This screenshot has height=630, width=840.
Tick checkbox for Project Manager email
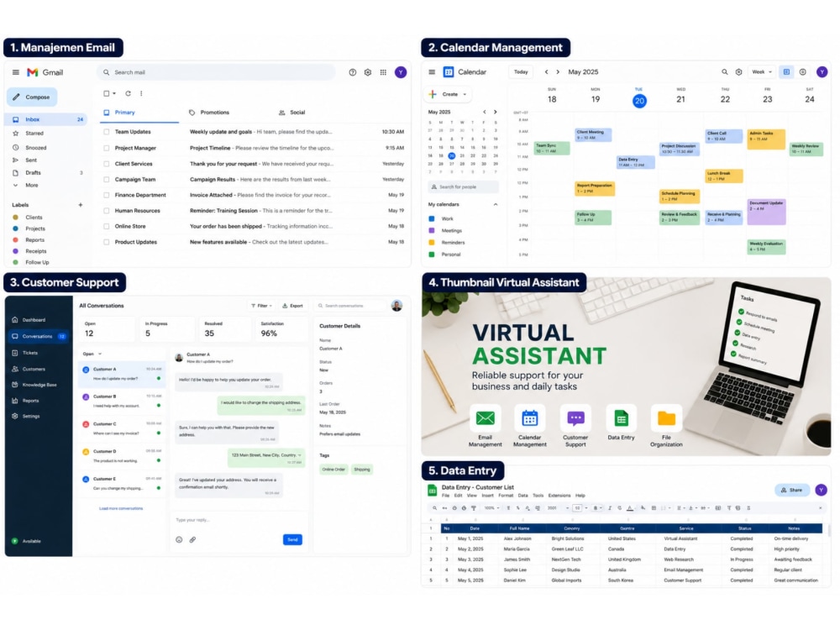click(x=106, y=148)
